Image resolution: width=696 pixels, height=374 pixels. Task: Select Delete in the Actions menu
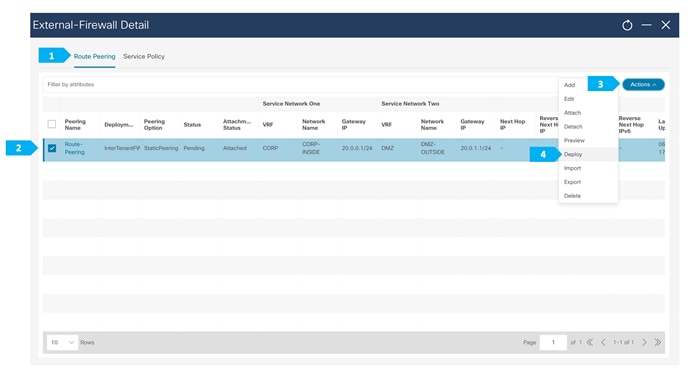(x=573, y=196)
